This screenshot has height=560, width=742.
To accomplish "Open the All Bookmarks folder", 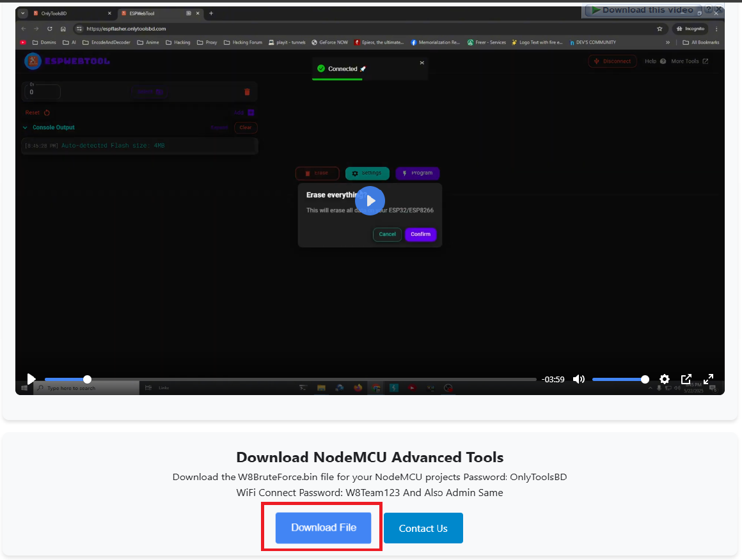I will 701,43.
